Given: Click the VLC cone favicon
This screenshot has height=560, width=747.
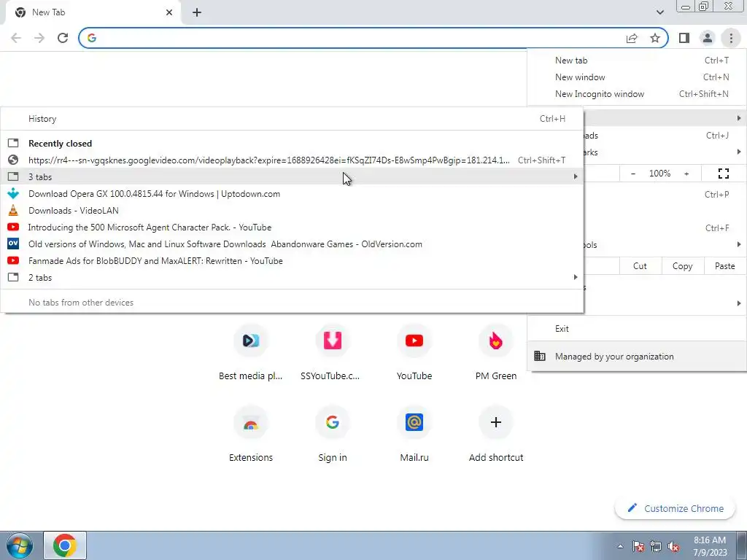Looking at the screenshot, I should 13,210.
